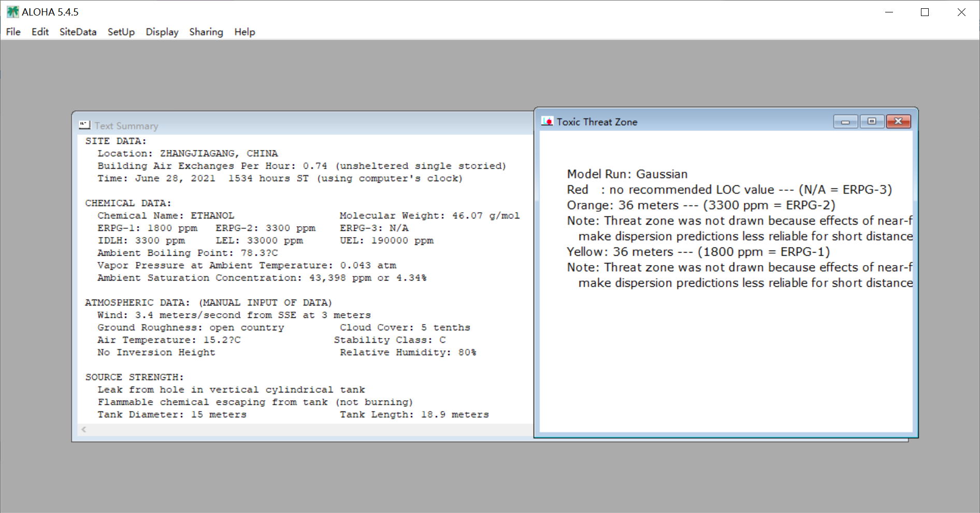Viewport: 980px width, 513px height.
Task: Click the 'Wind: 3.4 meters/second' line
Action: click(234, 315)
